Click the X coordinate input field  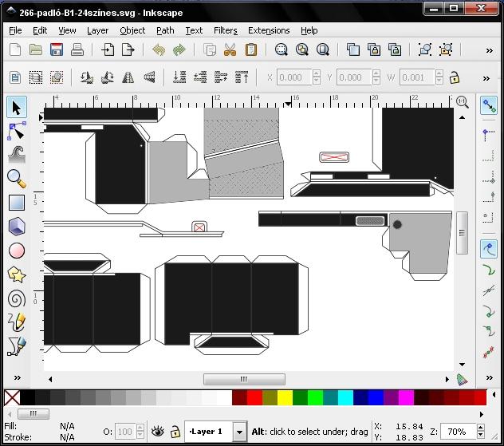pyautogui.click(x=293, y=78)
